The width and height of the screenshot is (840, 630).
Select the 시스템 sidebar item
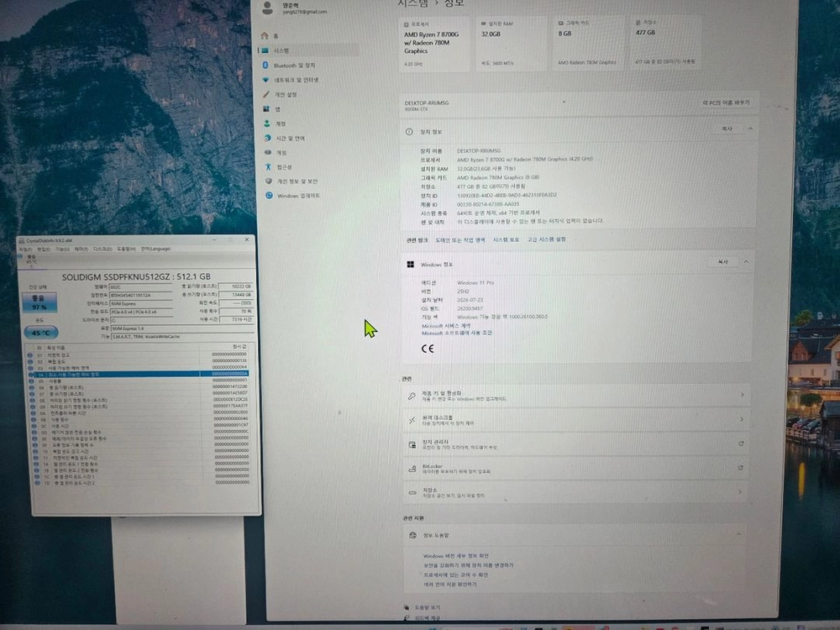click(x=308, y=50)
